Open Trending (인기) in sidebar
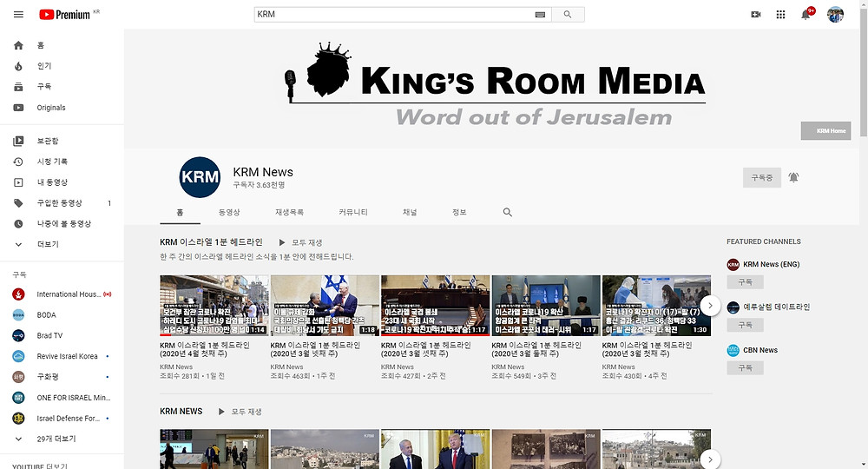 tap(62, 66)
